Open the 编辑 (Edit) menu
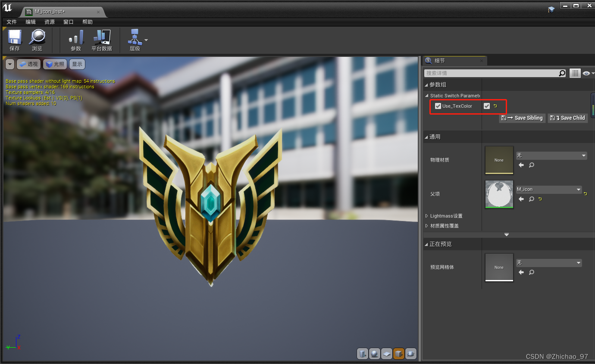 31,22
